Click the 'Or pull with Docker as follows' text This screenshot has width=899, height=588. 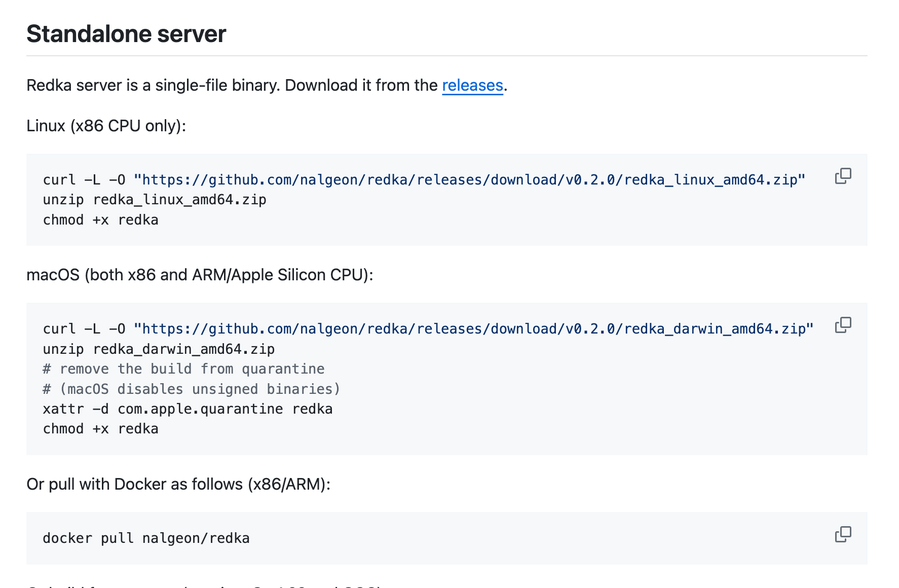pyautogui.click(x=178, y=484)
